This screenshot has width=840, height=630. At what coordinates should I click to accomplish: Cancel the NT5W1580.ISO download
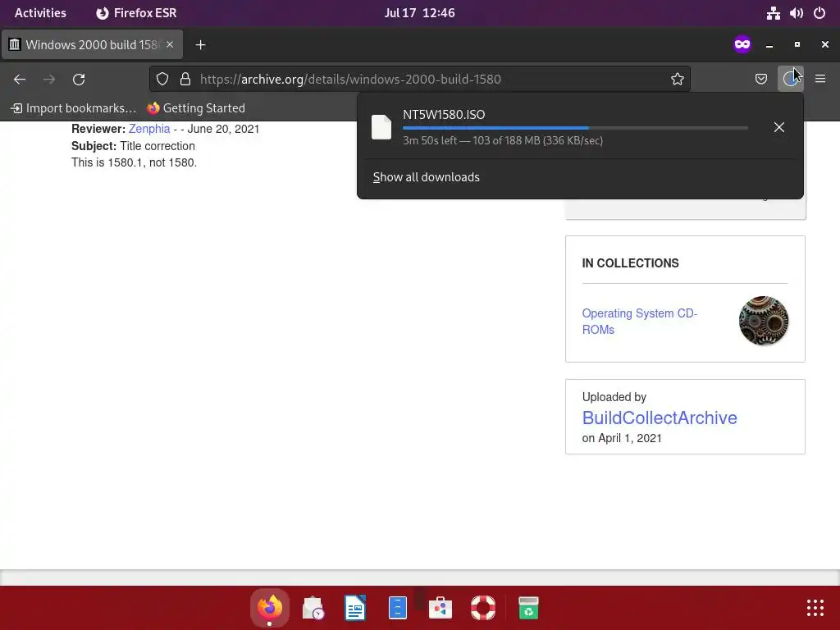(779, 127)
